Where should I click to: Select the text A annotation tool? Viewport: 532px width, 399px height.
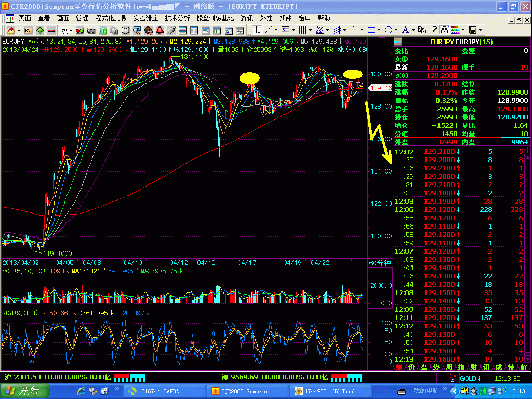coord(405,30)
